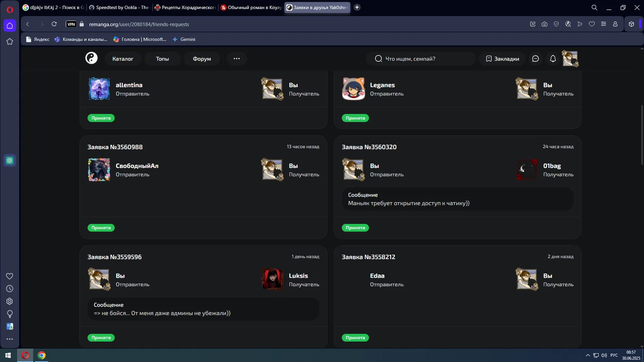Switch to the Speedtest by Ookla tab
The width and height of the screenshot is (644, 362).
[x=119, y=7]
